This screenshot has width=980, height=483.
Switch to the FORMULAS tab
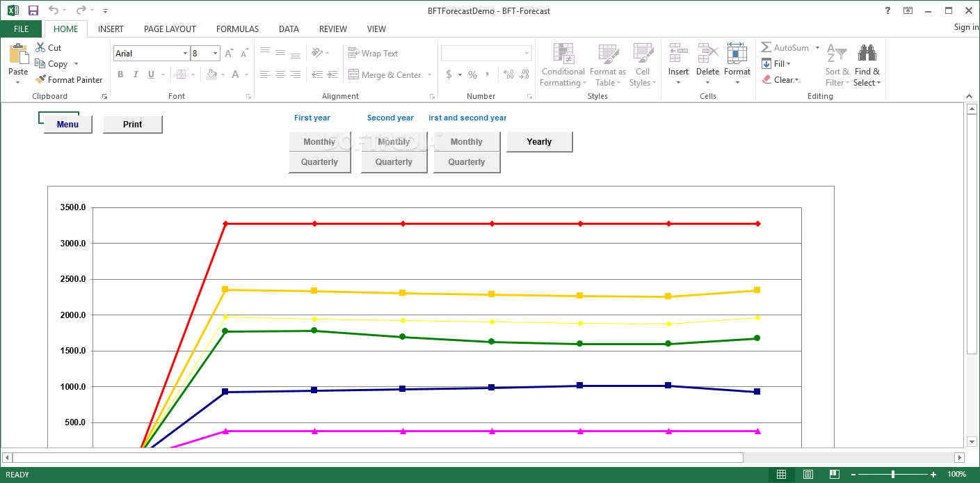[237, 29]
